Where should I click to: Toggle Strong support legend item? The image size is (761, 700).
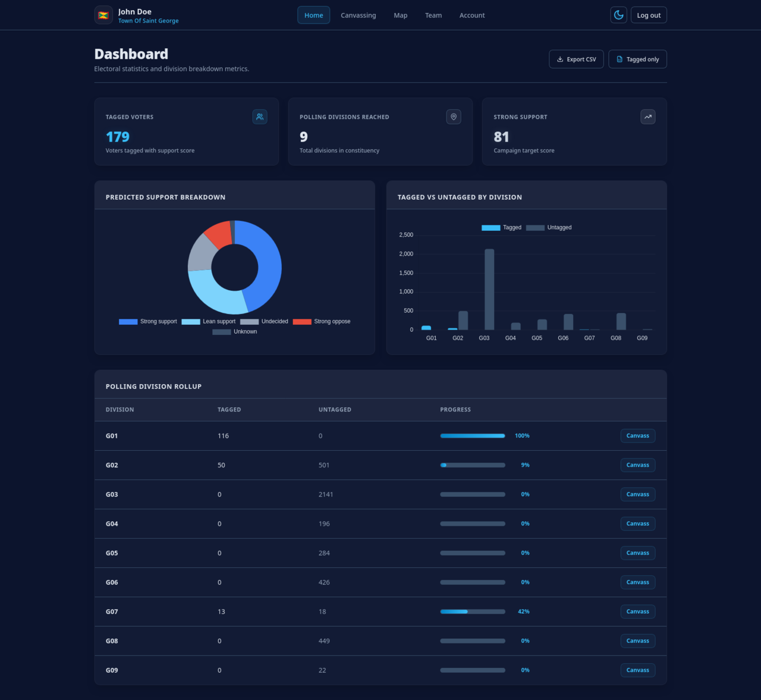[x=148, y=322]
